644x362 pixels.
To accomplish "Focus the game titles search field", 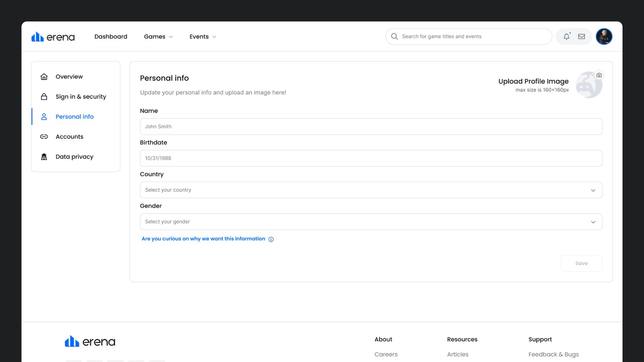I will tap(469, 37).
